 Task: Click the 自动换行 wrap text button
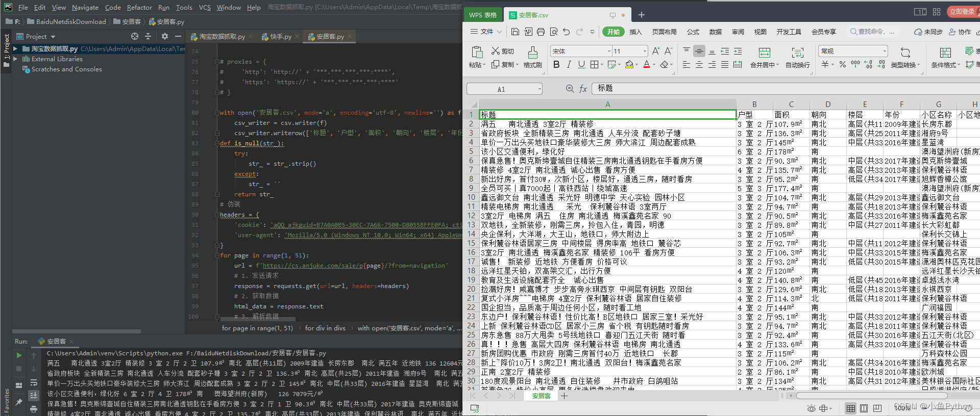click(798, 57)
